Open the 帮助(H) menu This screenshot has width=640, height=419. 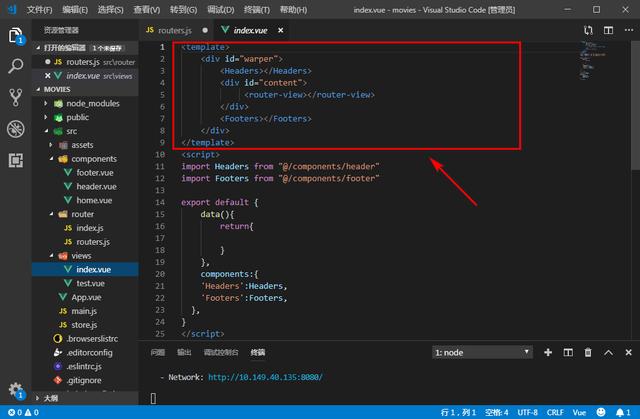tap(293, 10)
